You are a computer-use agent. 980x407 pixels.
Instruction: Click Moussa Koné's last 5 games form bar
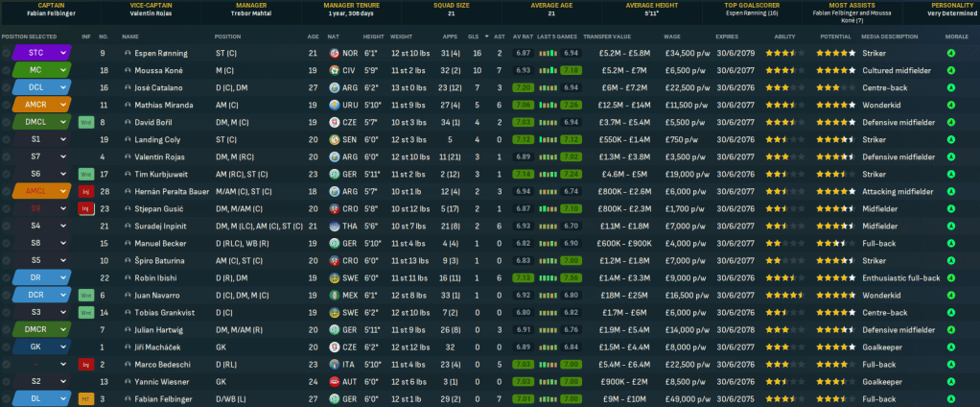point(558,70)
